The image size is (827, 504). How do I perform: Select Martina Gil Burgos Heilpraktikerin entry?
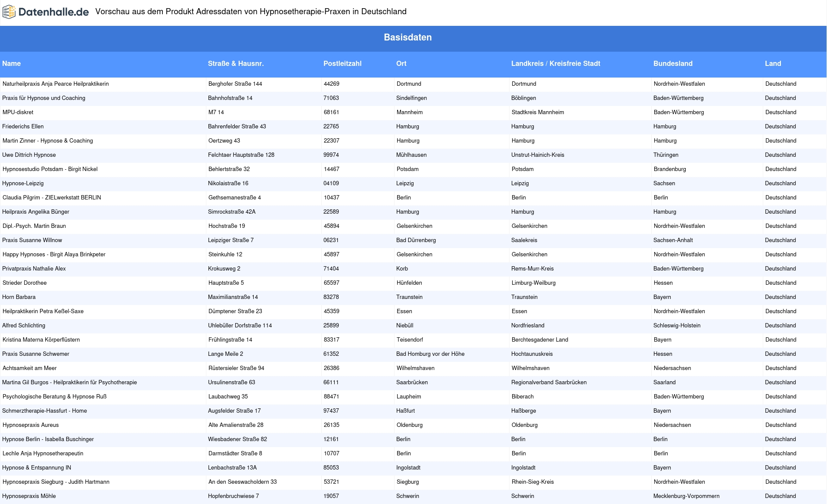(x=69, y=383)
